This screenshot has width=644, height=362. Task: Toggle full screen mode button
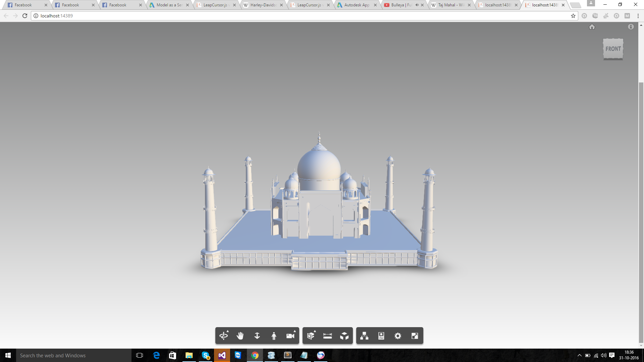coord(415,336)
